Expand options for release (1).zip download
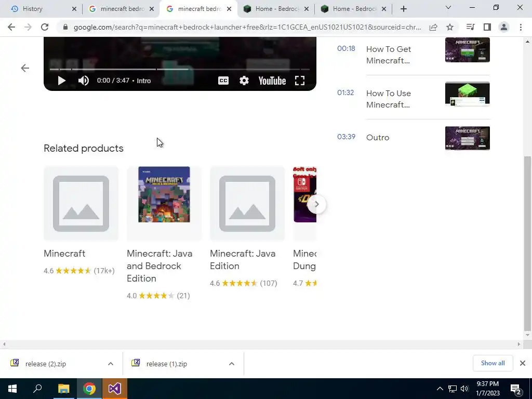Screen dimensions: 532x399 coord(232,364)
